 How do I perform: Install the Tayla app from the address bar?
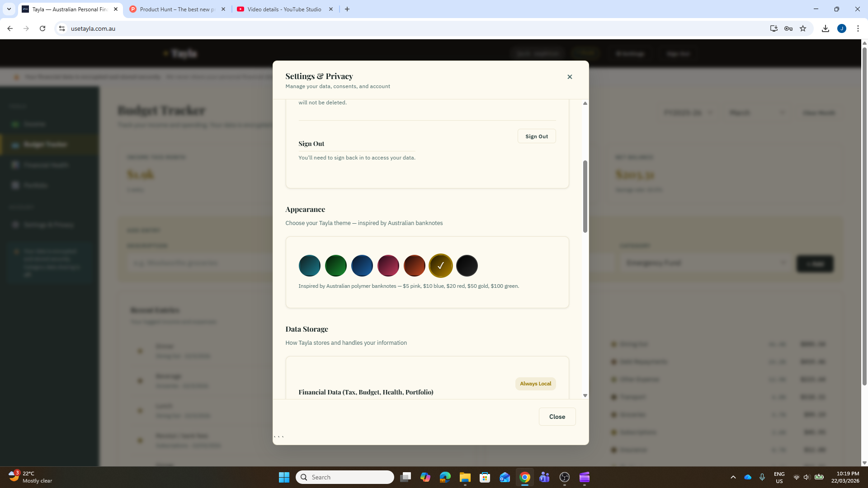(774, 28)
